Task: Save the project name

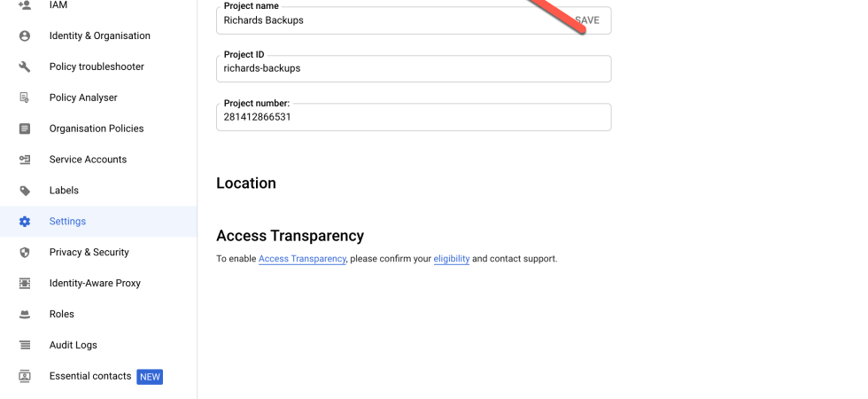Action: (586, 20)
